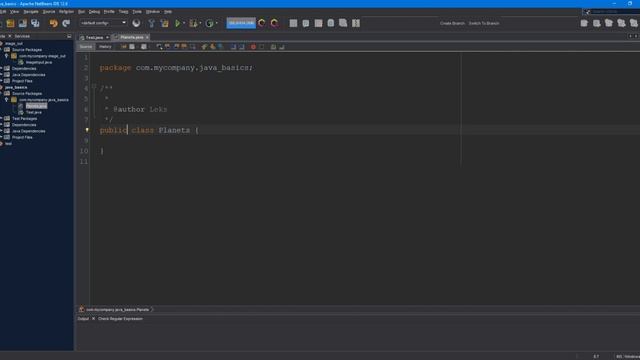Click the Next Bookmark icon
The image size is (640, 360).
pyautogui.click(x=213, y=47)
